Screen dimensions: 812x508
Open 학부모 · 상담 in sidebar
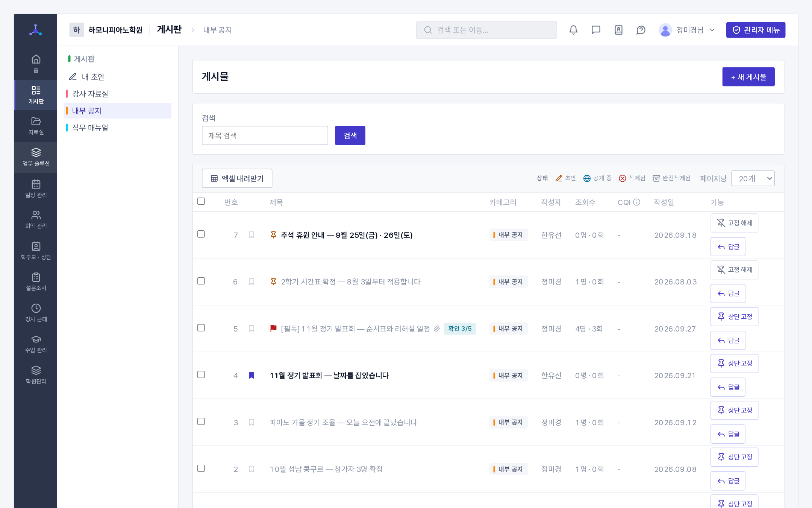coord(36,251)
